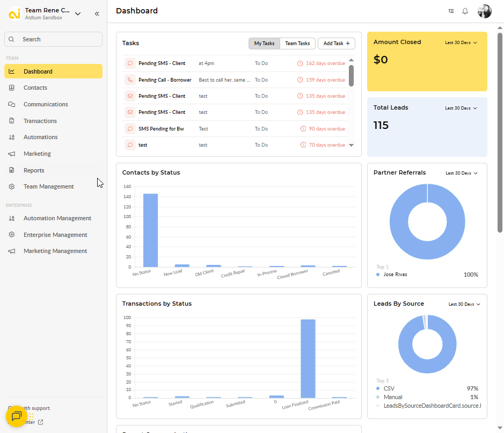Click the user profile avatar
The height and width of the screenshot is (433, 504).
click(485, 11)
